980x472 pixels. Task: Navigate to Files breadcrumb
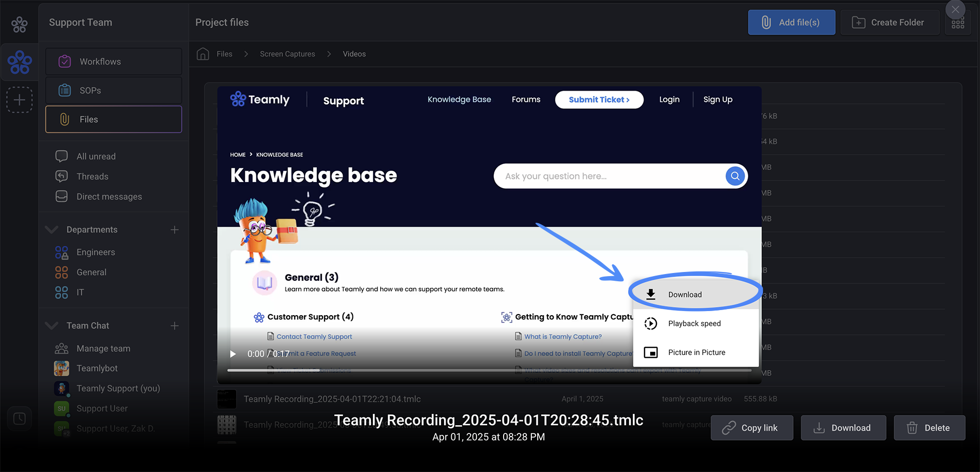click(224, 54)
